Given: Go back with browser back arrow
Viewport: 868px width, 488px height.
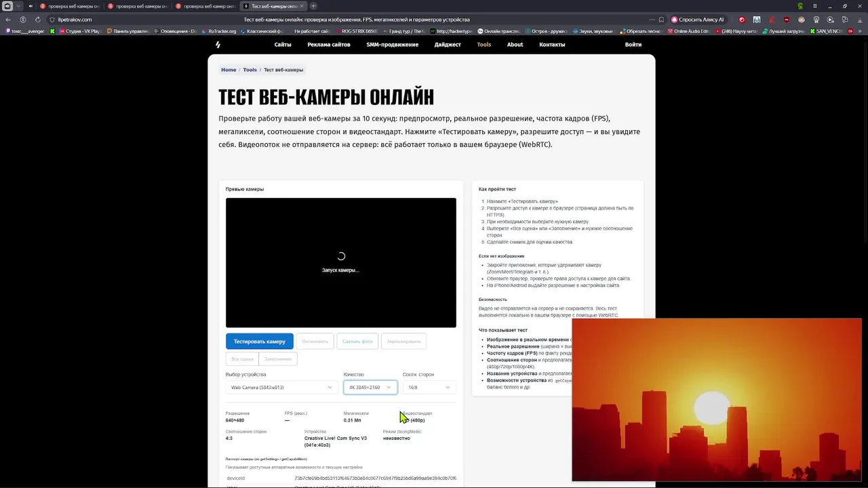Looking at the screenshot, I should (8, 20).
